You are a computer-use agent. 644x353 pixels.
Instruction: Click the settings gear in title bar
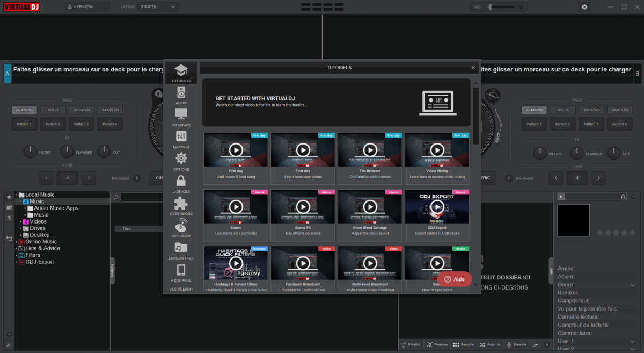tap(584, 7)
